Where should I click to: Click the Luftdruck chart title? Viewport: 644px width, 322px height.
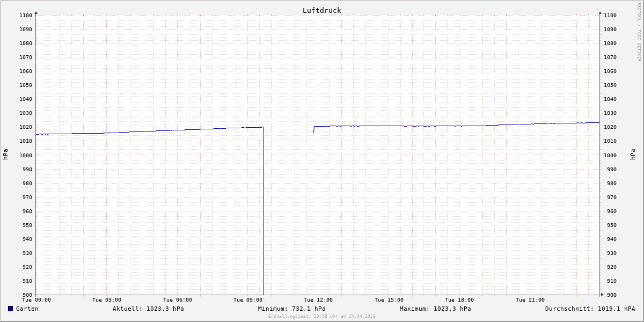tap(321, 10)
